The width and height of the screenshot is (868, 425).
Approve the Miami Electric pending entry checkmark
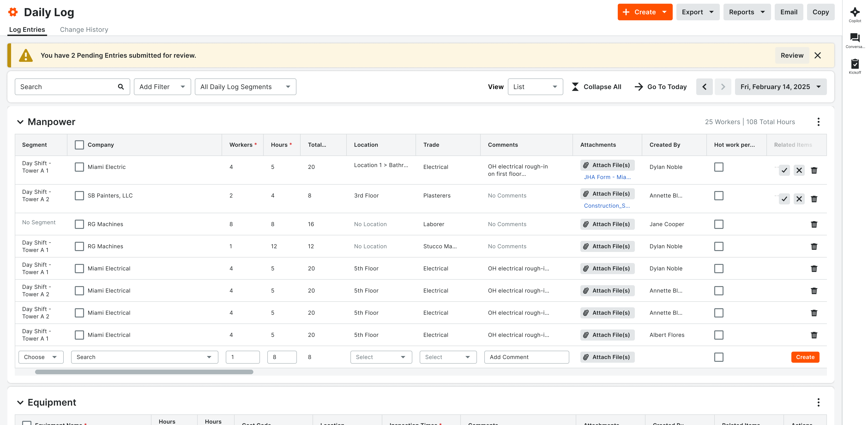point(784,171)
